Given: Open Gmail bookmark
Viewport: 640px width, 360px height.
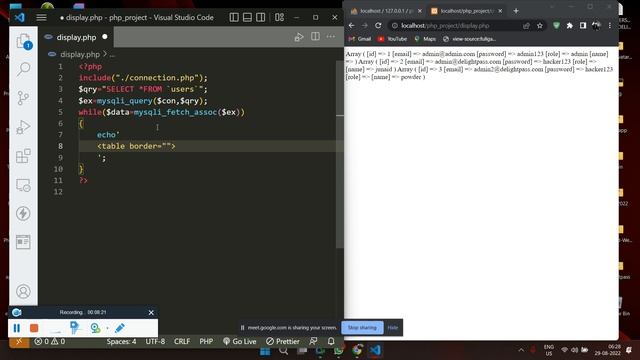Looking at the screenshot, I should [360, 39].
